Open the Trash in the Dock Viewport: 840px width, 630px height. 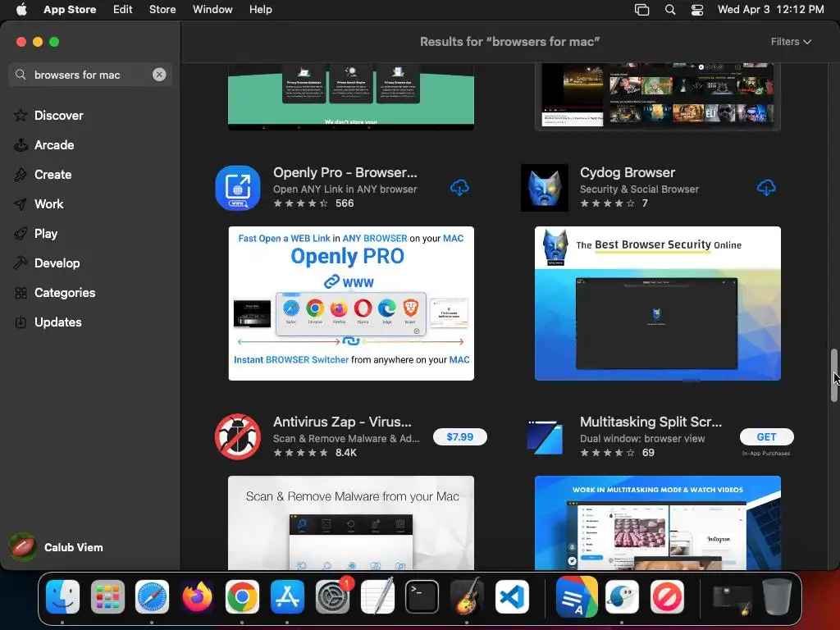(x=777, y=596)
